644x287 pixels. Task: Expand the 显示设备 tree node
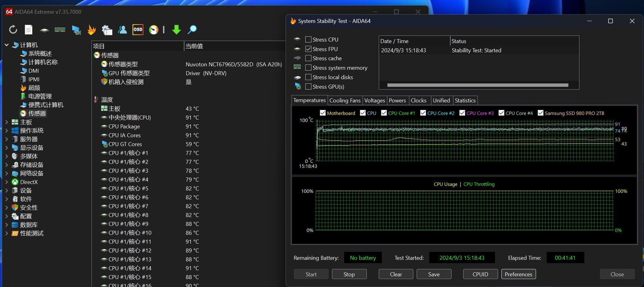[6, 148]
